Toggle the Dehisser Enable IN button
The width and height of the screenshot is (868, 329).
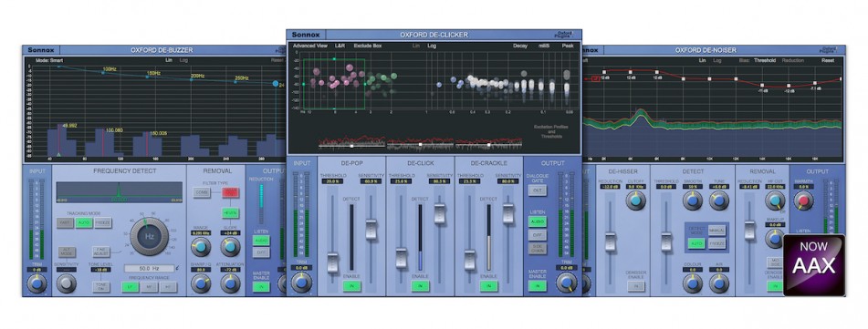(635, 286)
